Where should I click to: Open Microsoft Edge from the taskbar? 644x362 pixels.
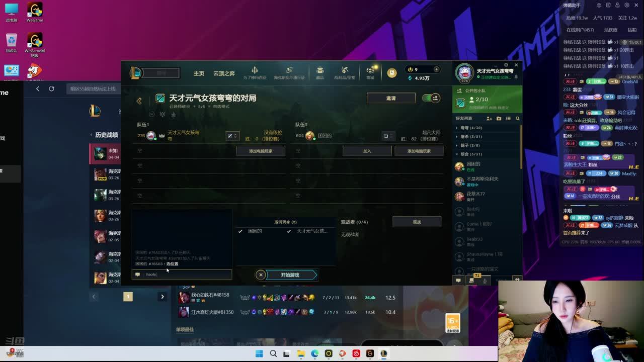[x=314, y=353]
